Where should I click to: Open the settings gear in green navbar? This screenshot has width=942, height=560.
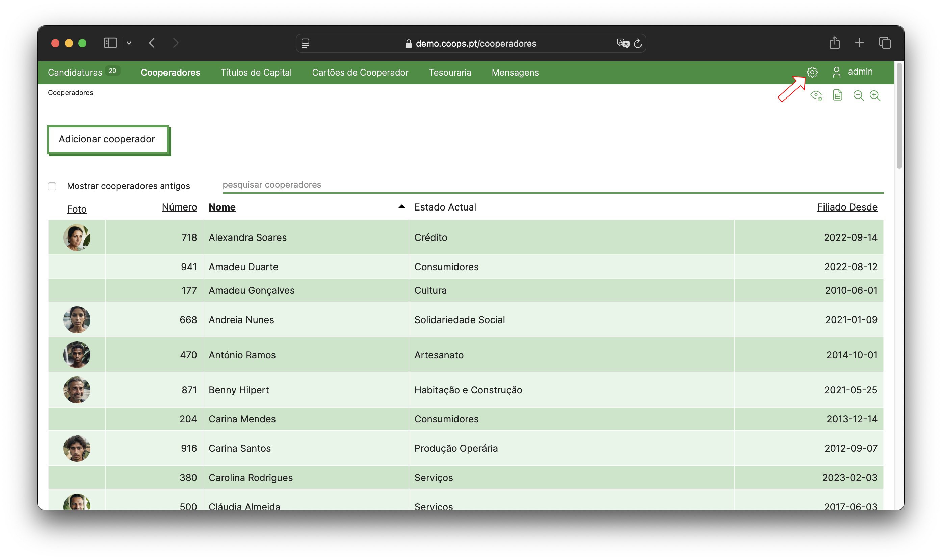click(812, 72)
